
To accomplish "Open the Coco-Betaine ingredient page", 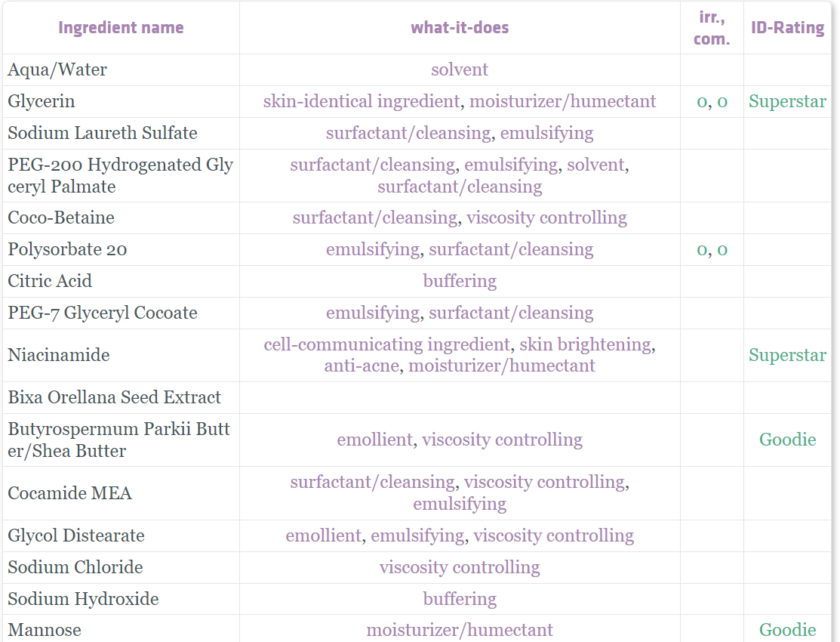I will (x=61, y=218).
